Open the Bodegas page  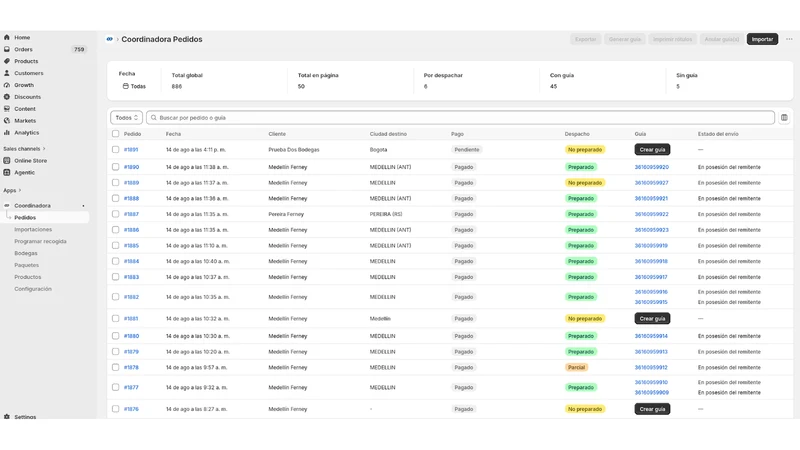tap(26, 254)
